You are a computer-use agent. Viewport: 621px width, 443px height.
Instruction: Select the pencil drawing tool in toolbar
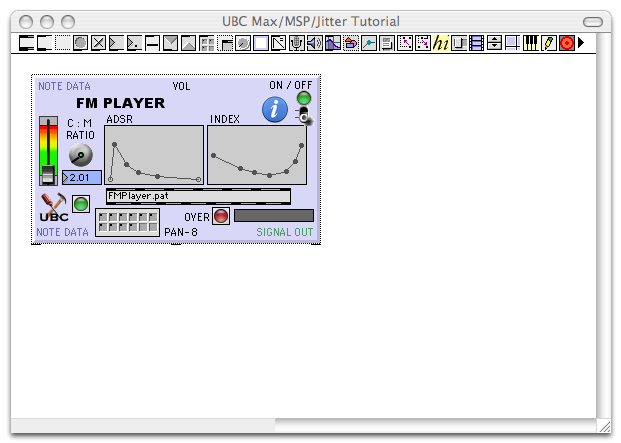point(549,43)
